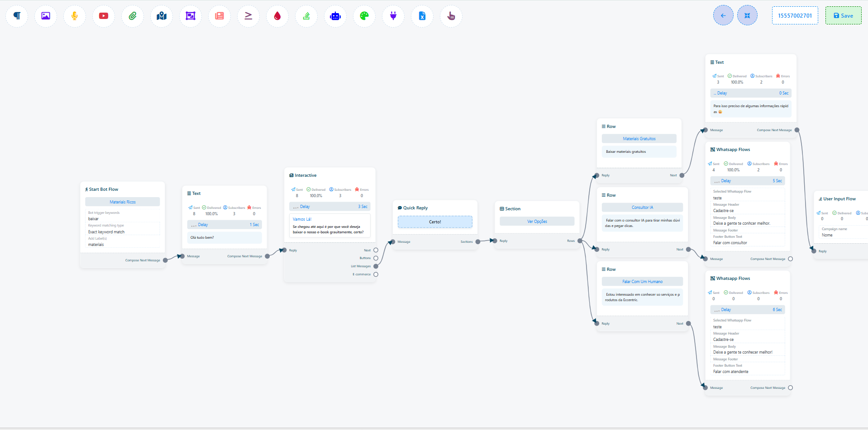Image resolution: width=868 pixels, height=430 pixels.
Task: Choose the red YouTube video icon
Action: (x=104, y=16)
